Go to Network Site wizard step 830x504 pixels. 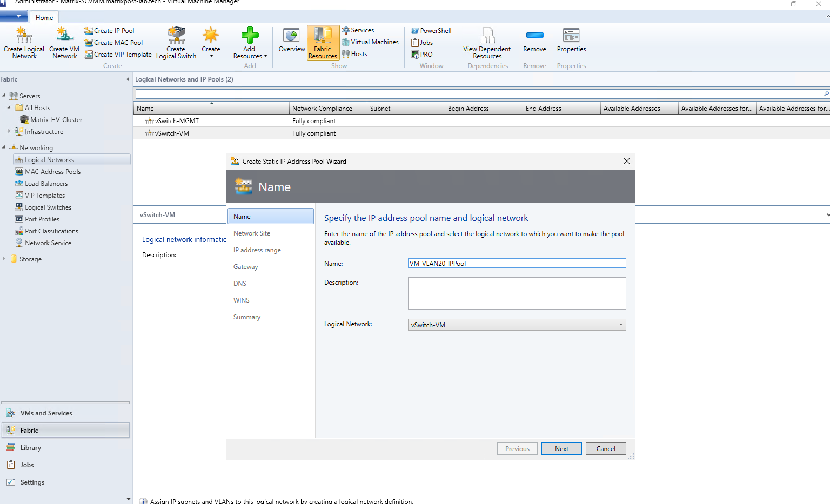252,233
